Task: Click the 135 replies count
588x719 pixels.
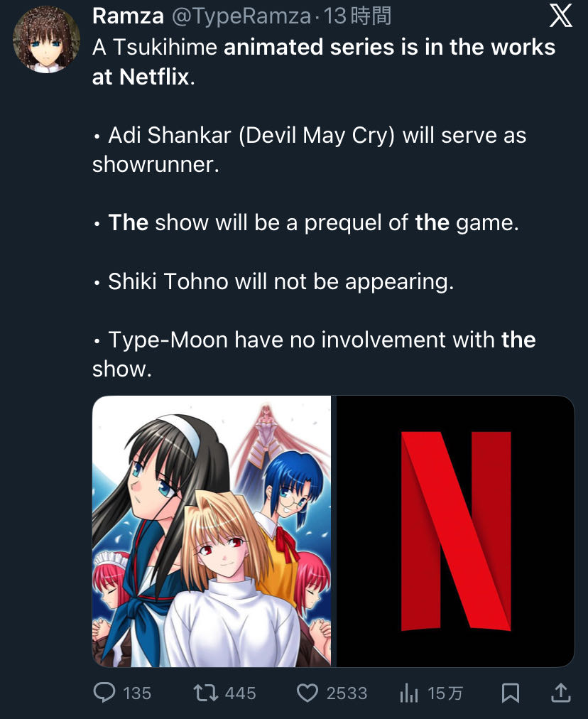Action: (x=137, y=693)
